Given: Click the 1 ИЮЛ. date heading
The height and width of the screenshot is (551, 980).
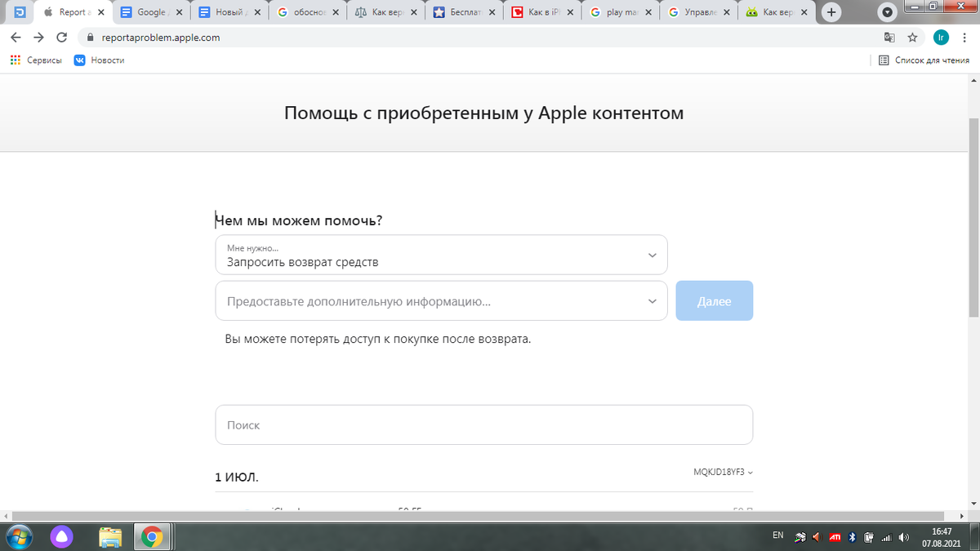Looking at the screenshot, I should pyautogui.click(x=237, y=477).
